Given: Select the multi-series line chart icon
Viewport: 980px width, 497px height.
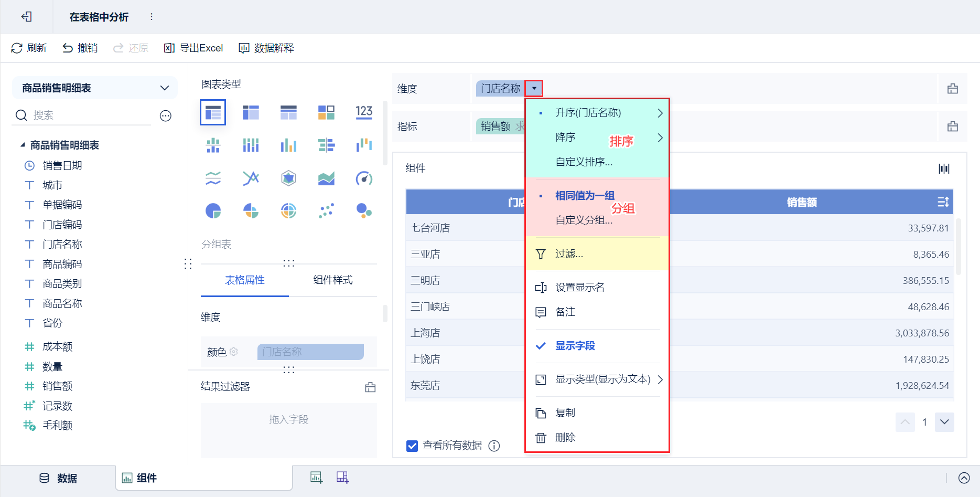Looking at the screenshot, I should (251, 178).
